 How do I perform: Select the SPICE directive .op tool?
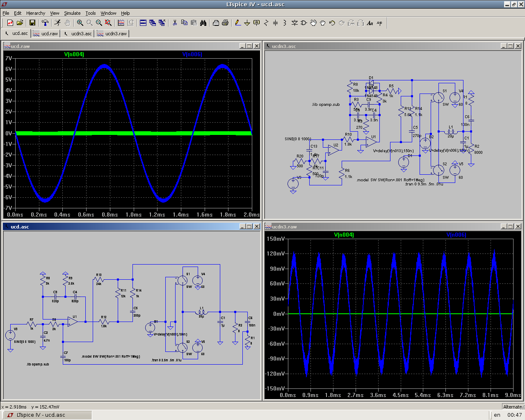[379, 23]
